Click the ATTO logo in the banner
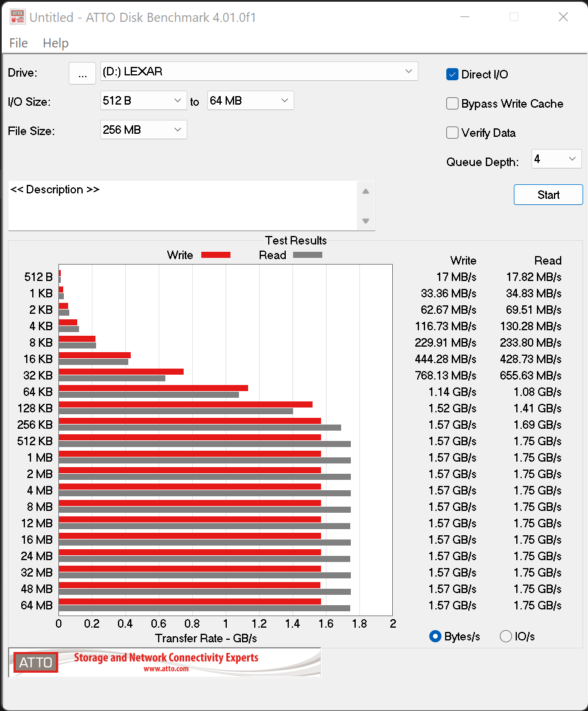Screen dimensions: 588x711 pyautogui.click(x=36, y=662)
